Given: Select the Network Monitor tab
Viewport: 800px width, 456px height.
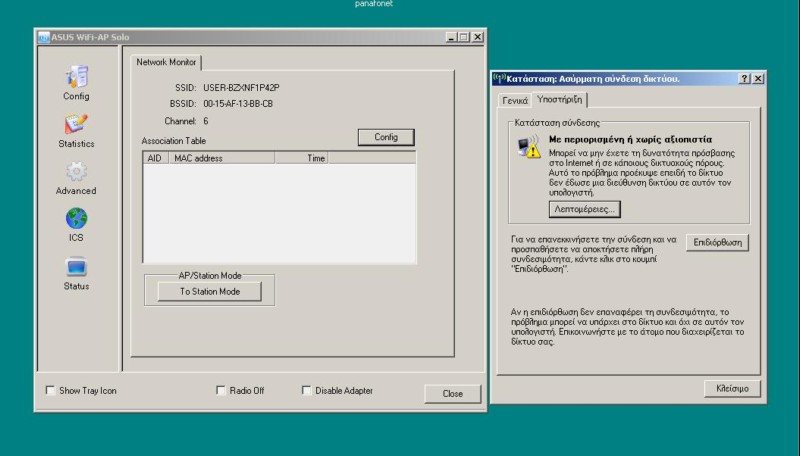Looking at the screenshot, I should (x=166, y=62).
